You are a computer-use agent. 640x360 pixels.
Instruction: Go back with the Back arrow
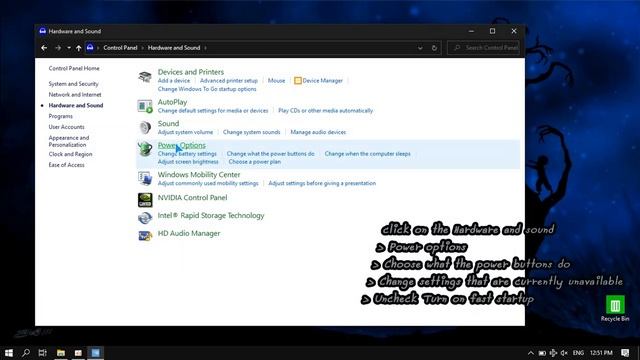[44, 48]
